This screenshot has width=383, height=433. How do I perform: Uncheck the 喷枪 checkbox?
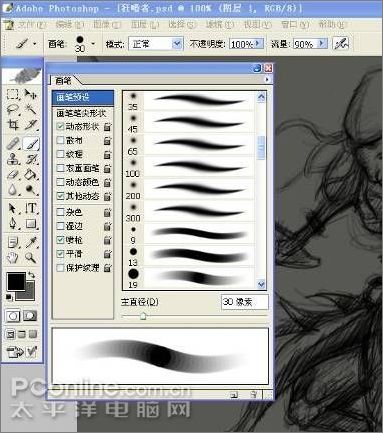pyautogui.click(x=60, y=240)
